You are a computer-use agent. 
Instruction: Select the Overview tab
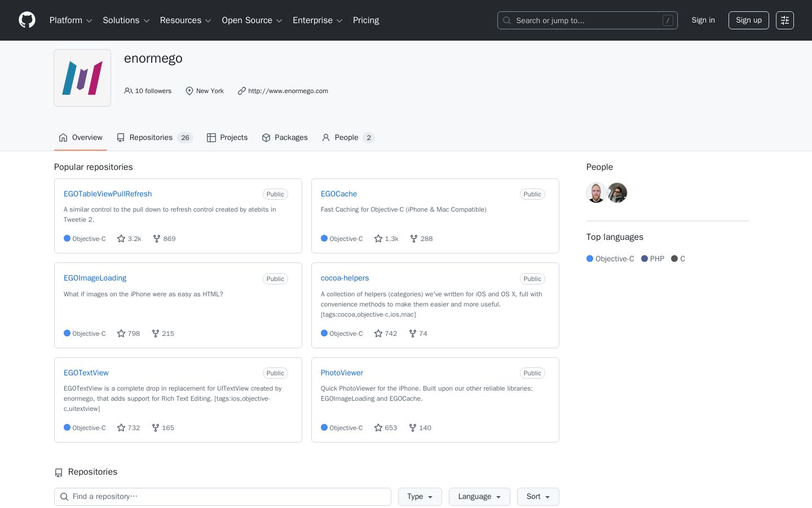point(81,138)
